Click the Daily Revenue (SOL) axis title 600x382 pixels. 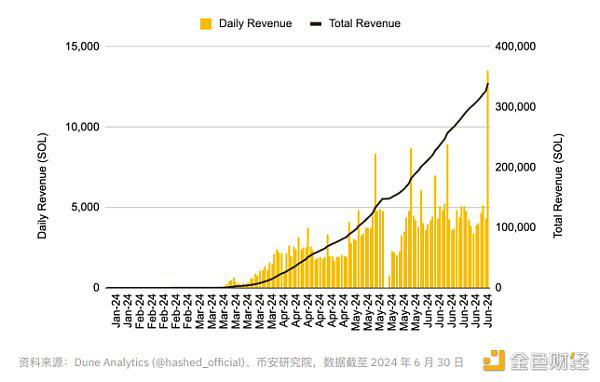(42, 186)
